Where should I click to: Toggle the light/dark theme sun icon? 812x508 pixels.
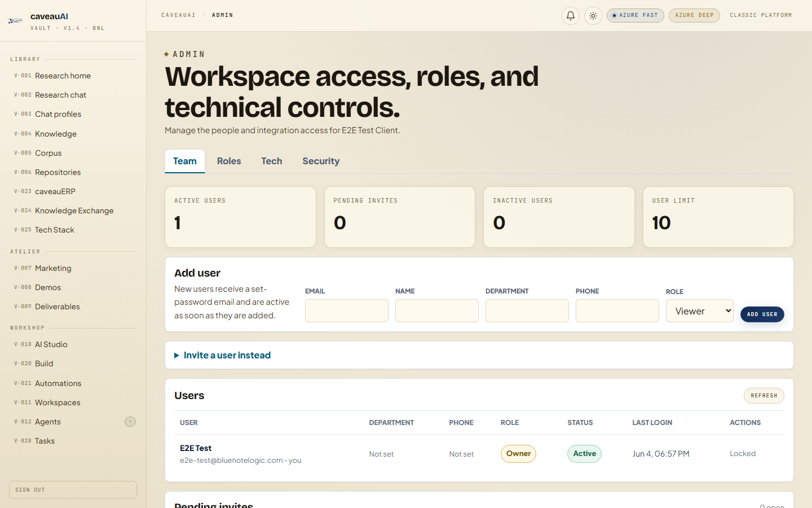[593, 16]
